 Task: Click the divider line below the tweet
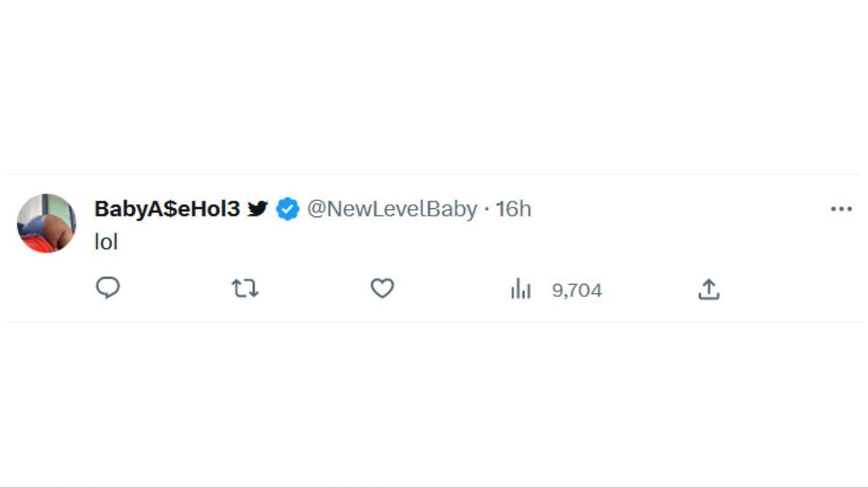[434, 322]
